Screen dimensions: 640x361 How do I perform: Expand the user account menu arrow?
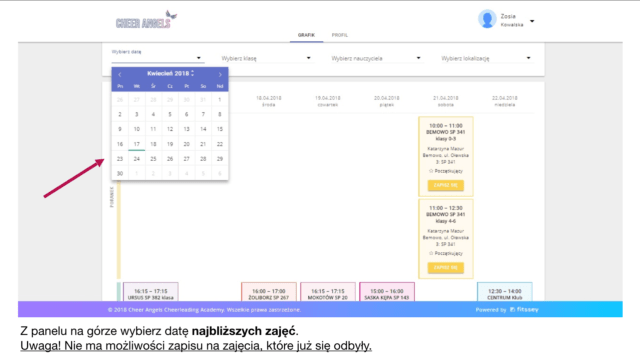pos(532,21)
